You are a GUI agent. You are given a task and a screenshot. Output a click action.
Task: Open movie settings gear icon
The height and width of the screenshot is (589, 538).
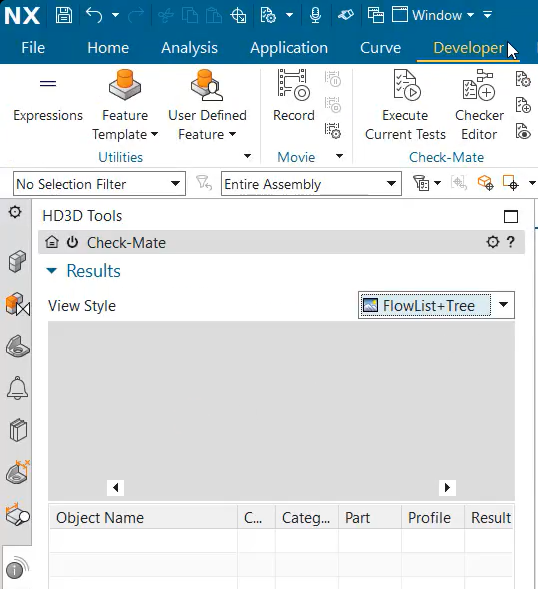(333, 131)
